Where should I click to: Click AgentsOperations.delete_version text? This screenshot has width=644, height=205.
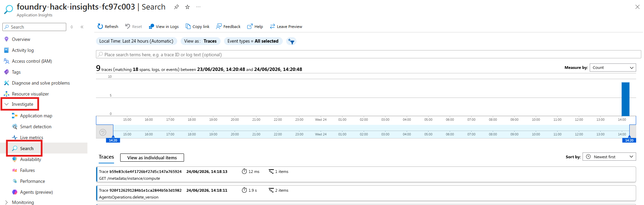pos(129,197)
